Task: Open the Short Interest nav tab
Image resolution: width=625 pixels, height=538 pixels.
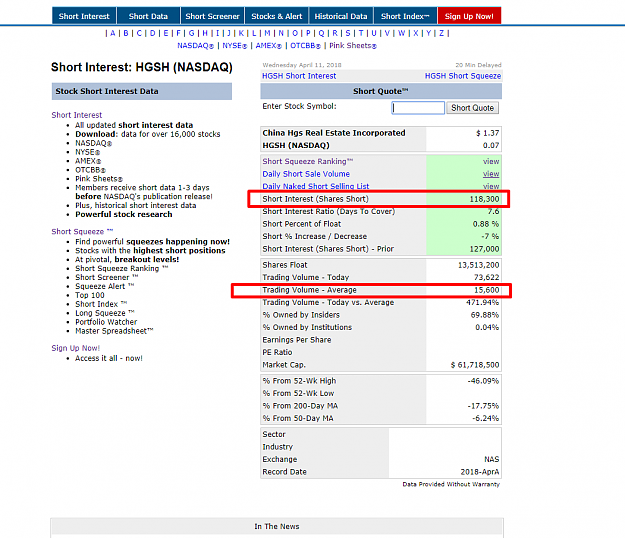Action: 84,16
